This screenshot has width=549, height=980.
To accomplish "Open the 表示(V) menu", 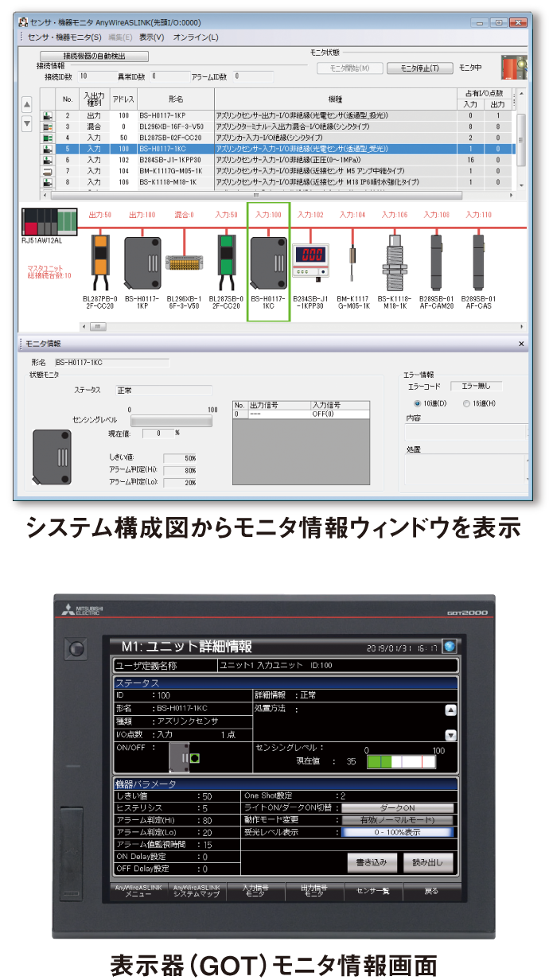I will pyautogui.click(x=151, y=37).
